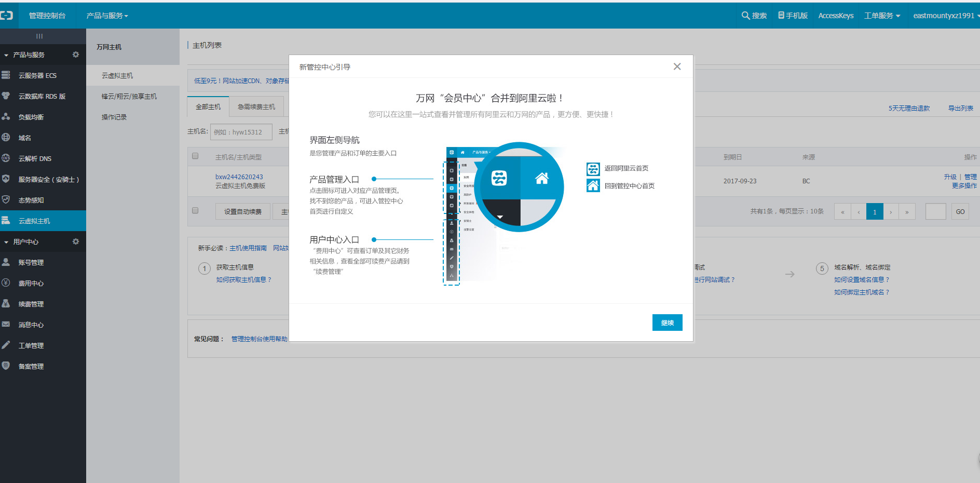Click the CDN promotion banner link
980x483 pixels.
[241, 81]
